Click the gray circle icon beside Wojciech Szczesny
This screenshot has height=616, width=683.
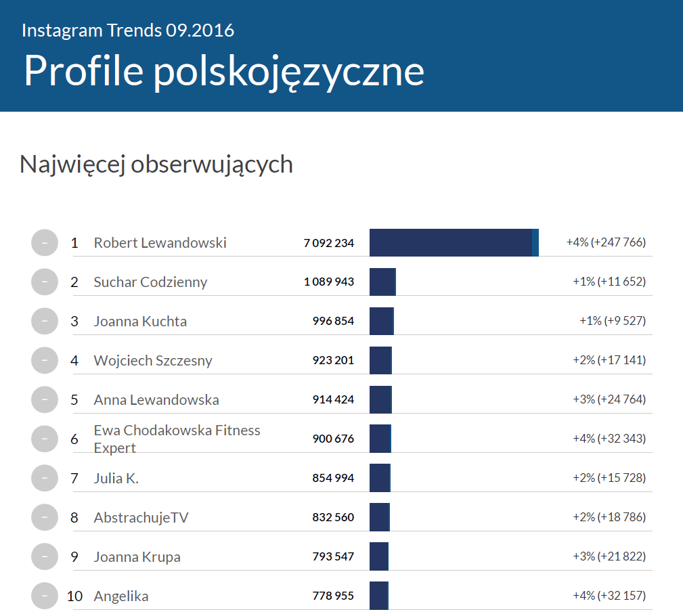point(45,360)
